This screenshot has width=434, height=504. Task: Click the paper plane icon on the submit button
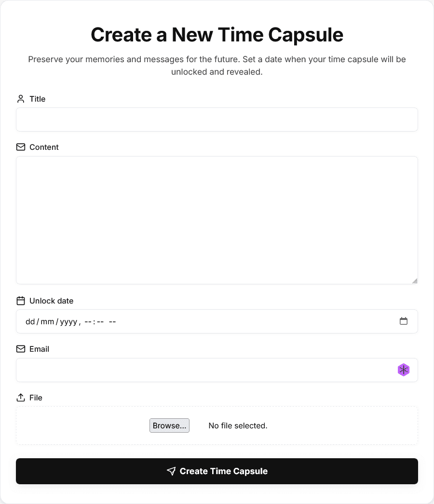(172, 471)
